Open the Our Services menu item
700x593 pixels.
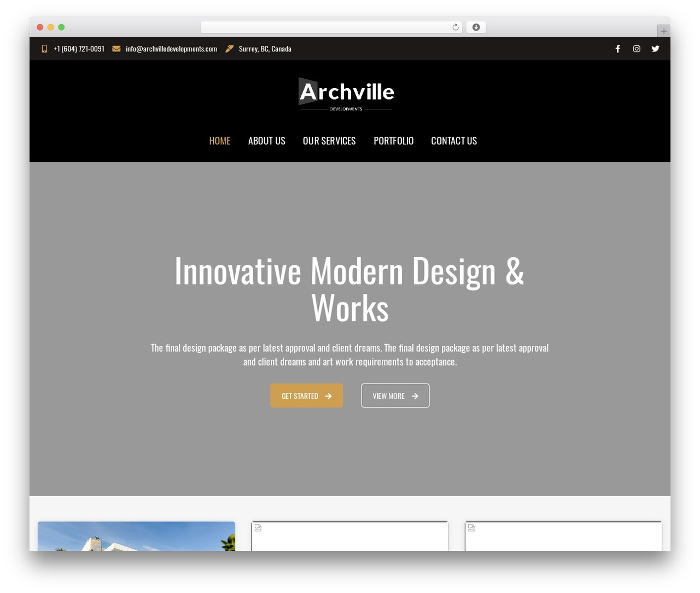pos(329,141)
